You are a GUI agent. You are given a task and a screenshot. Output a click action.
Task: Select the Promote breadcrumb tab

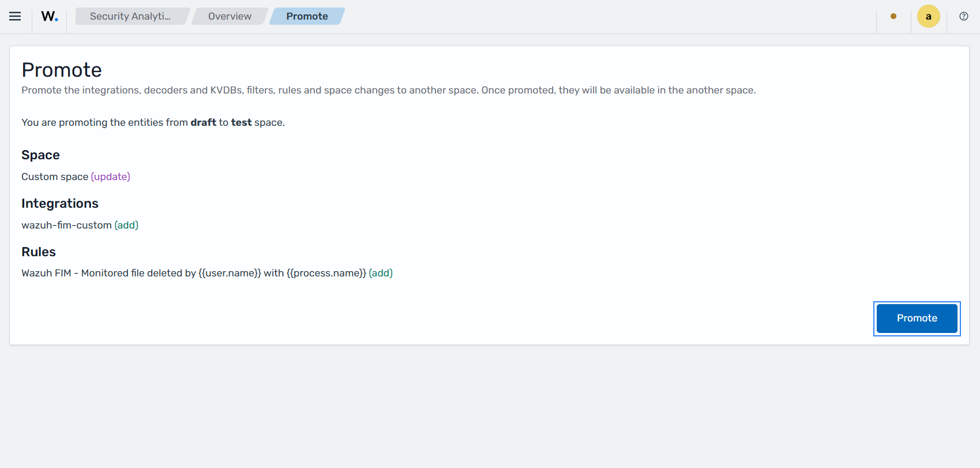(x=307, y=16)
